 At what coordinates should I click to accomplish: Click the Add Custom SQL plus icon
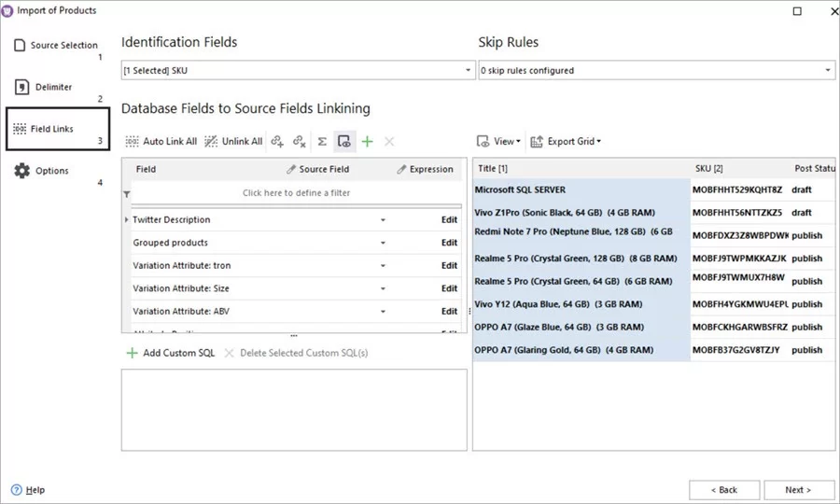132,353
